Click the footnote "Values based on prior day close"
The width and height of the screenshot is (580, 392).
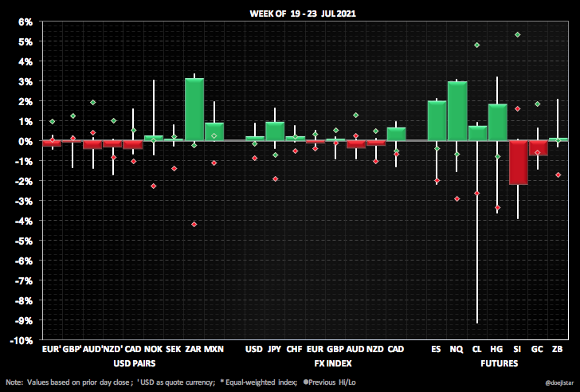(x=78, y=382)
